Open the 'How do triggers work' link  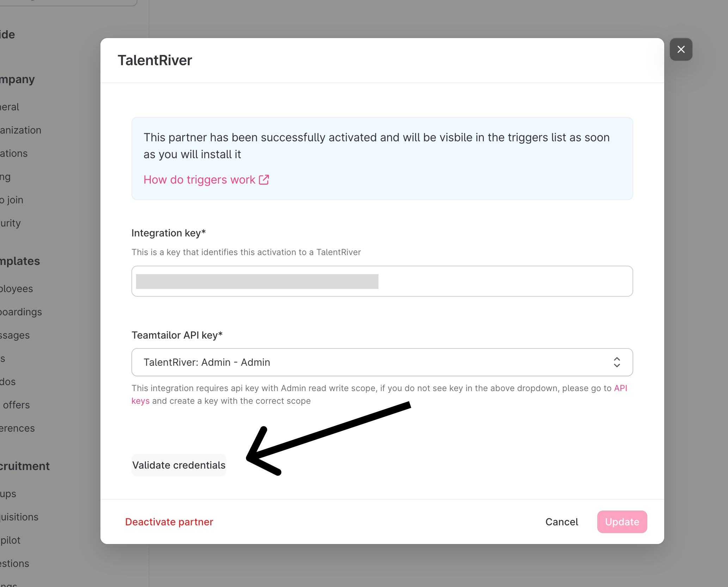pyautogui.click(x=199, y=180)
